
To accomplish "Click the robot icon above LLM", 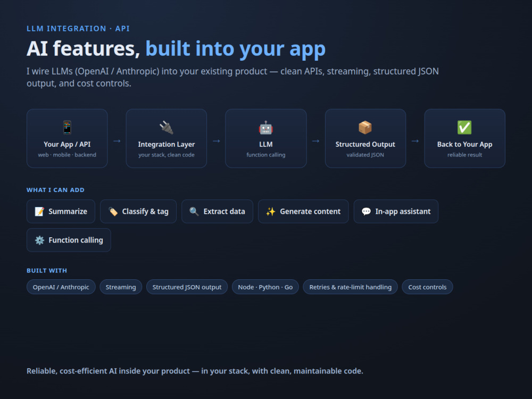I will [265, 128].
